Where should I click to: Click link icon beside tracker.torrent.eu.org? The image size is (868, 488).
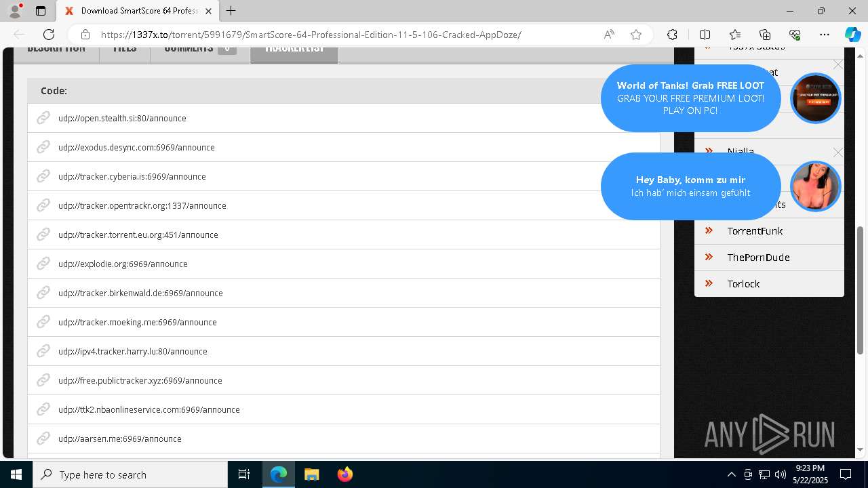point(43,235)
